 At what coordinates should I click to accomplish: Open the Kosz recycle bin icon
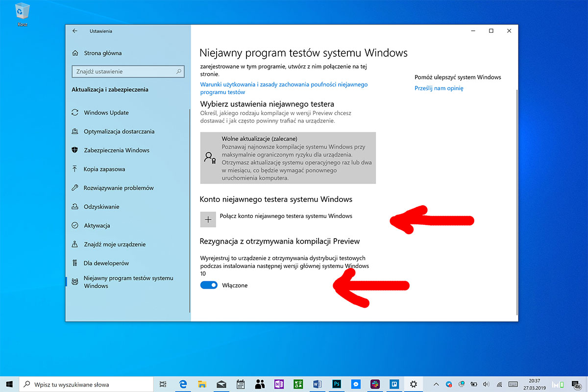[x=23, y=14]
